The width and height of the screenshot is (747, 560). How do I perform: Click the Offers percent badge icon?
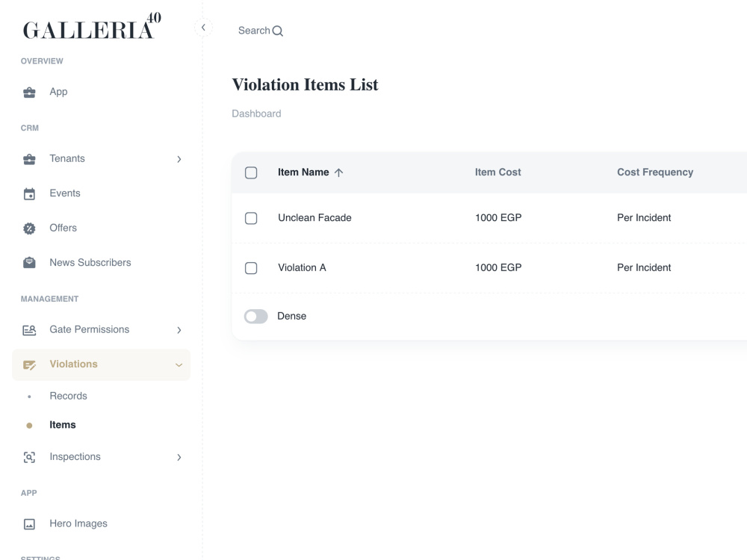[29, 228]
